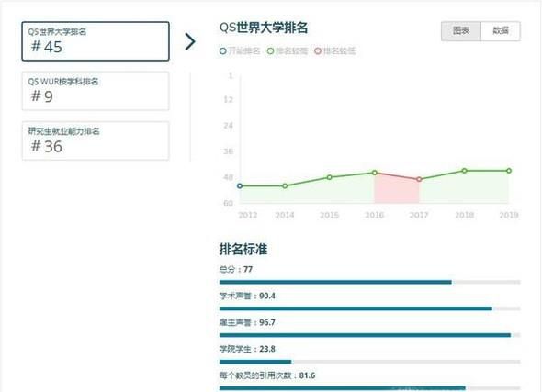Click the 2012 data point on chart
The width and height of the screenshot is (542, 392).
240,185
